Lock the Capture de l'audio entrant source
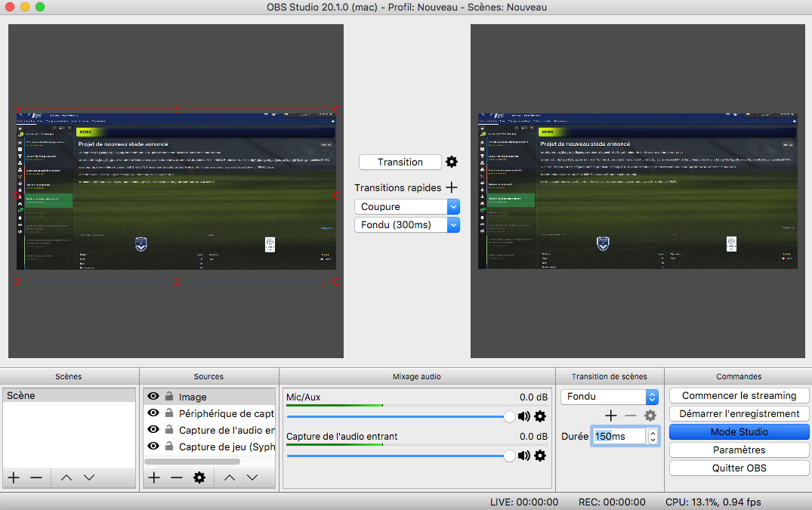The image size is (812, 510). [169, 430]
